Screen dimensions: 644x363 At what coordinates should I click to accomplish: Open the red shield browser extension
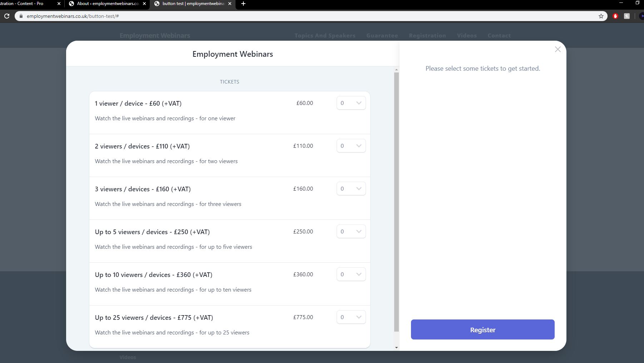click(x=615, y=16)
